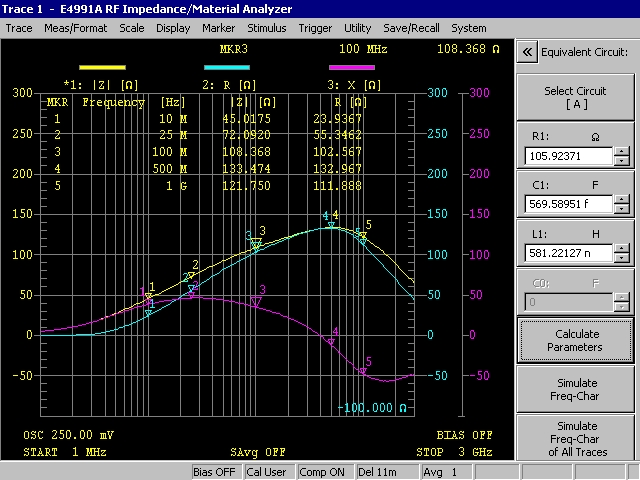Increase C1 value with up arrow
The width and height of the screenshot is (640, 480).
[621, 199]
